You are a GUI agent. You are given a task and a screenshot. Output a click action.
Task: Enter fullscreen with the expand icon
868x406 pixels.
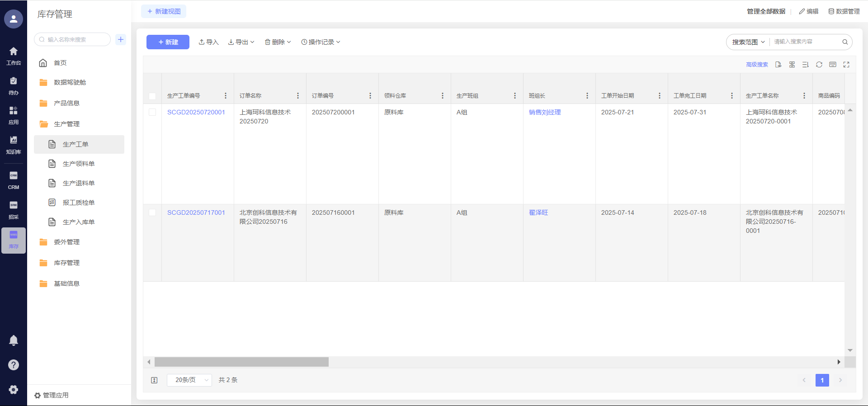pyautogui.click(x=846, y=65)
